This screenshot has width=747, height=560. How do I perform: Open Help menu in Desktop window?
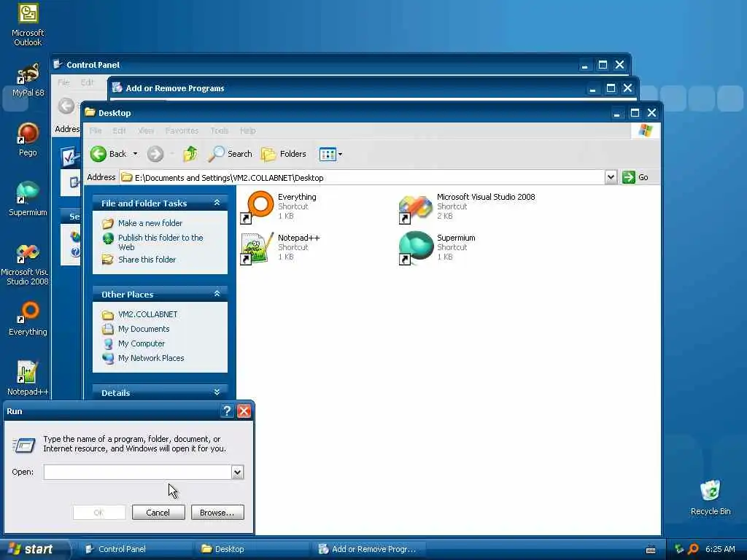[248, 131]
